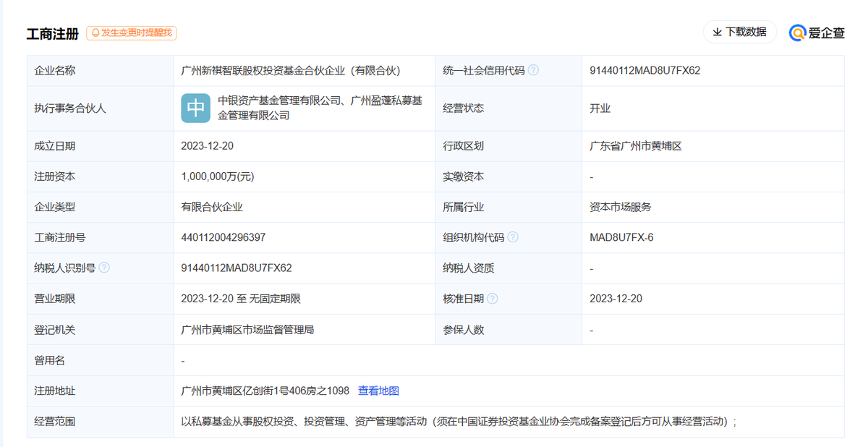This screenshot has width=868, height=447.
Task: Click the 参保人数 label cell
Action: click(x=509, y=330)
